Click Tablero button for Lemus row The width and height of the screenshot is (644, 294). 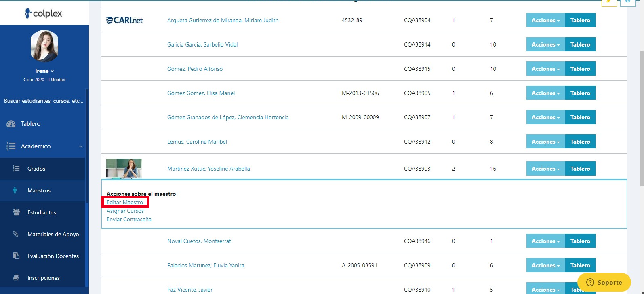(580, 142)
